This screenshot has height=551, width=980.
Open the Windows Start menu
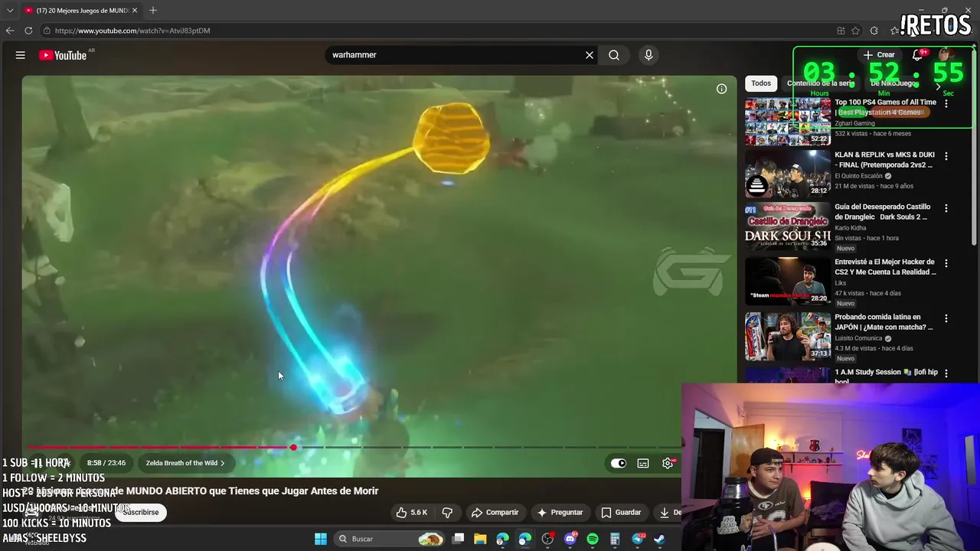pos(321,539)
